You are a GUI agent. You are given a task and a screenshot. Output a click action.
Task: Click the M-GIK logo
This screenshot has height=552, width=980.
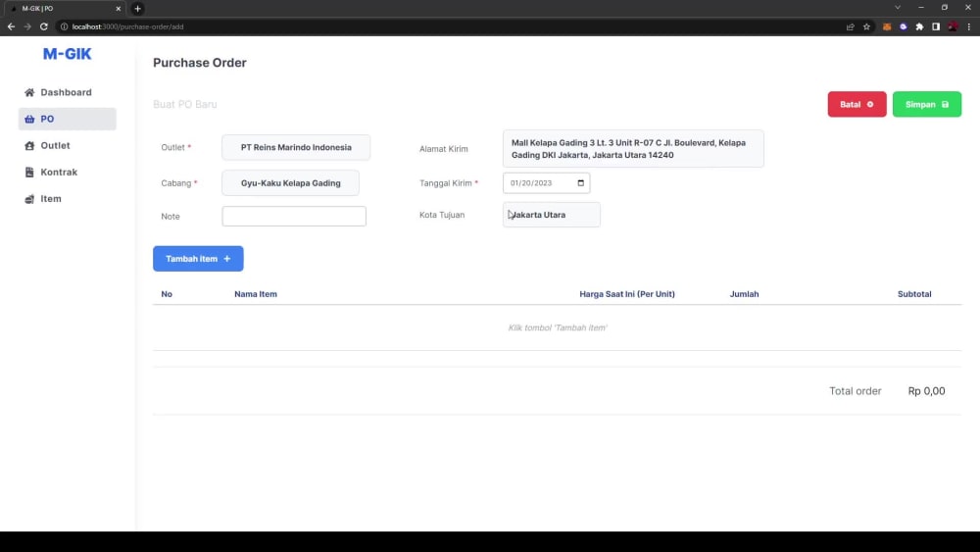(x=67, y=54)
